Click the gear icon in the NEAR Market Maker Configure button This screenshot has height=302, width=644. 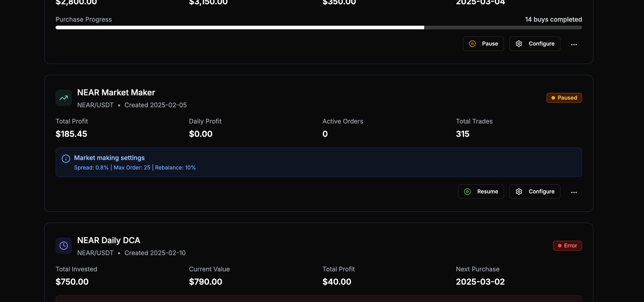coord(519,191)
